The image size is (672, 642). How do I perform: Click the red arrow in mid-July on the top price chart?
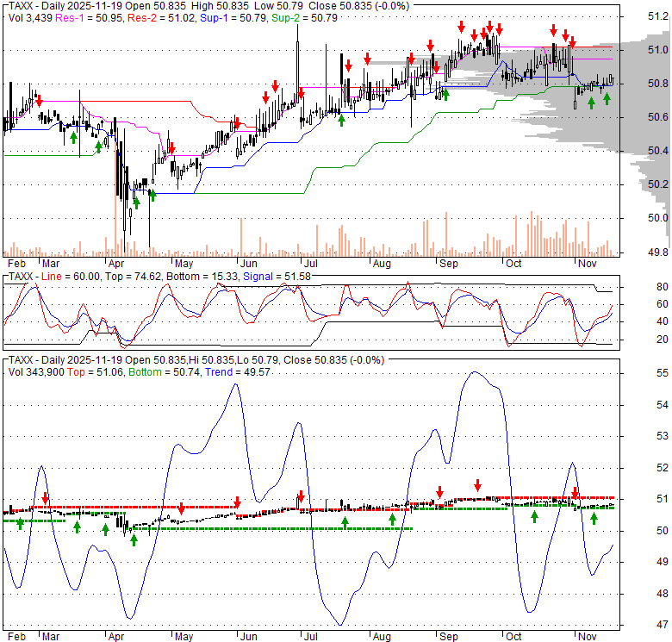pyautogui.click(x=348, y=65)
